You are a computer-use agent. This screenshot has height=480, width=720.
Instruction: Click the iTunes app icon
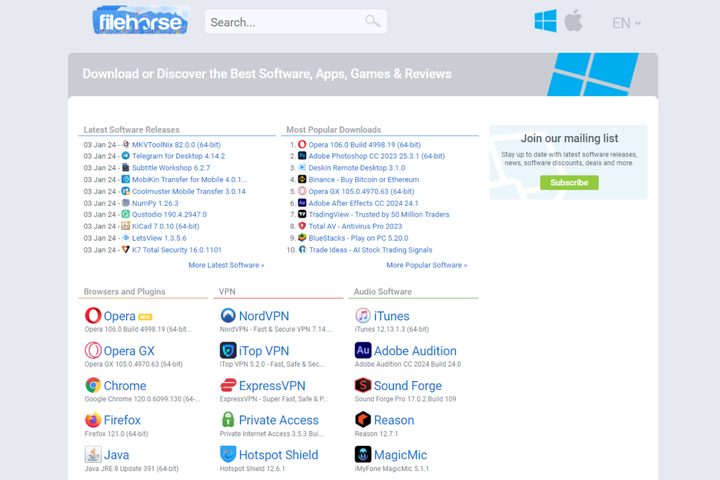pos(363,316)
